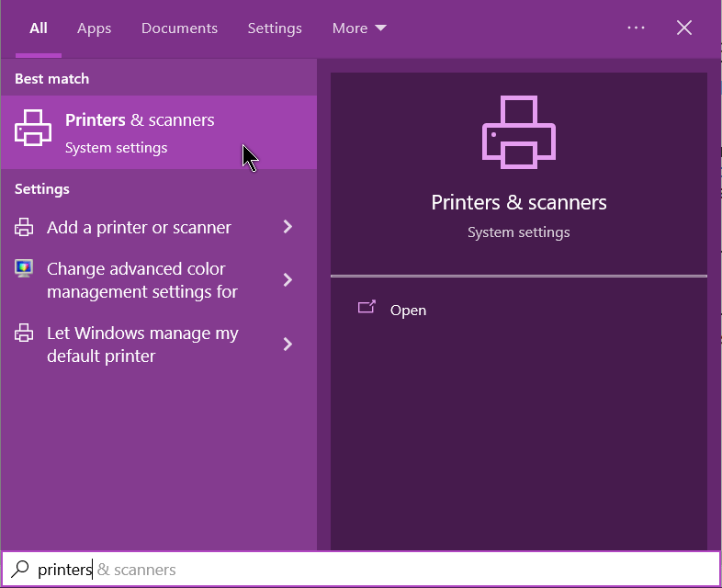Open Change advanced color management settings
The image size is (722, 588).
click(142, 280)
